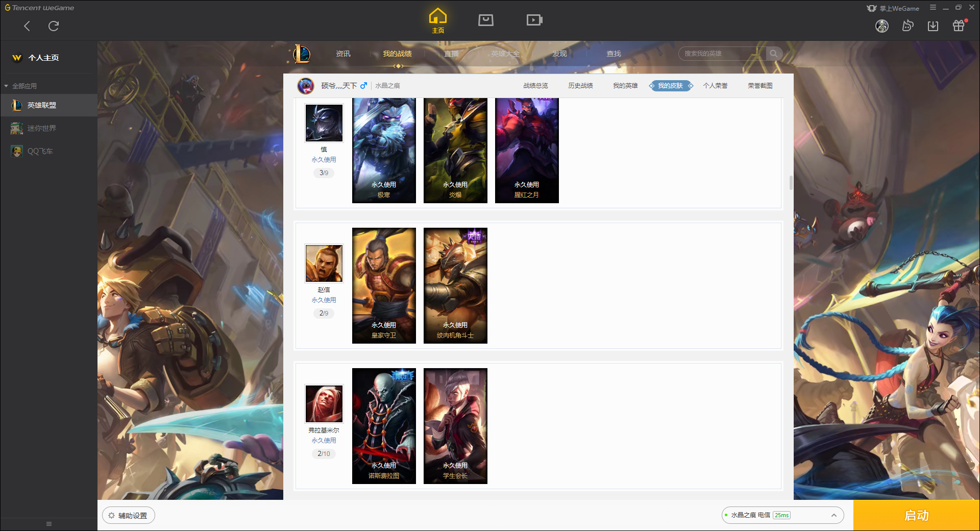Click the 掌上WeGame link

coord(893,8)
